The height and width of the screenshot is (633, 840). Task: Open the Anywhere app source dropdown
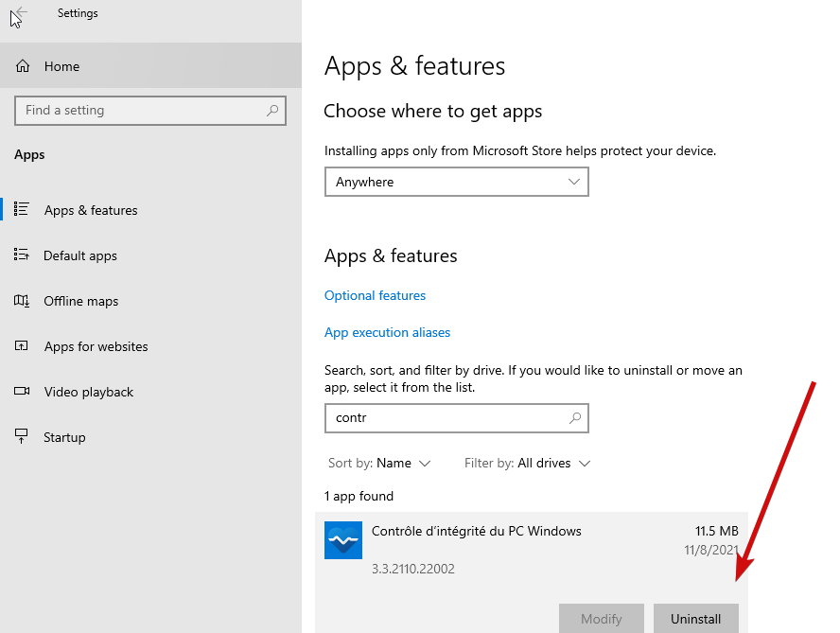pyautogui.click(x=457, y=182)
